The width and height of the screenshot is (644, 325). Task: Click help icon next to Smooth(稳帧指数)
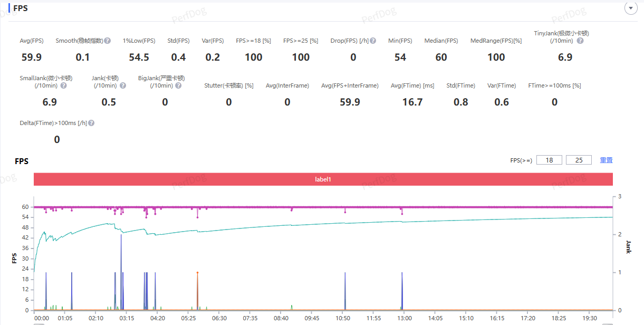pyautogui.click(x=108, y=41)
